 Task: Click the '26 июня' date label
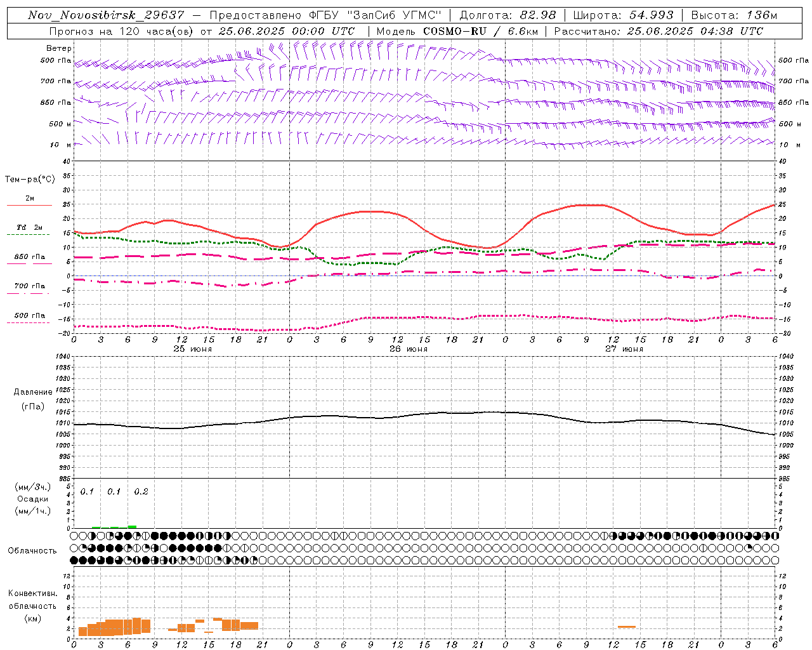409,349
